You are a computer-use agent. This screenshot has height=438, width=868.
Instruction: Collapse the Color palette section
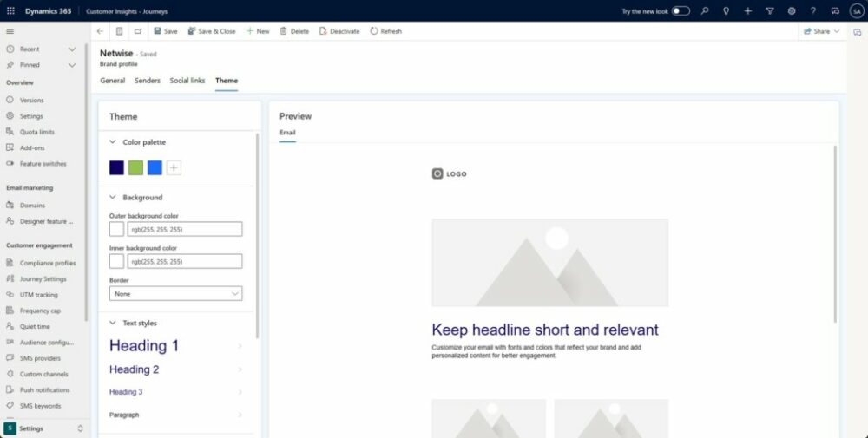click(113, 142)
